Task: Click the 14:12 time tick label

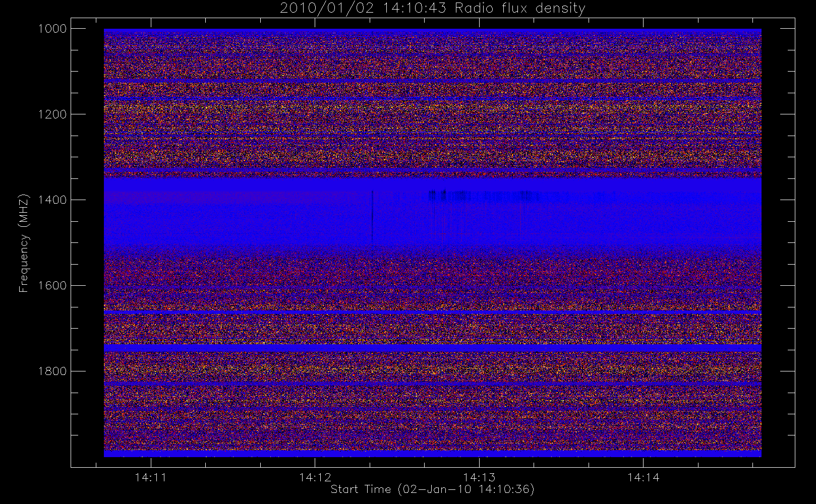Action: point(315,477)
